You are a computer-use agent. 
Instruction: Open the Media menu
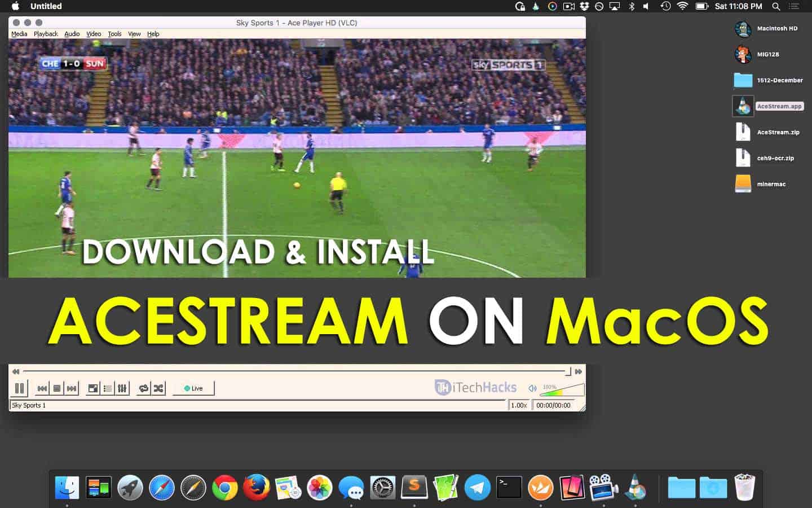(x=19, y=34)
